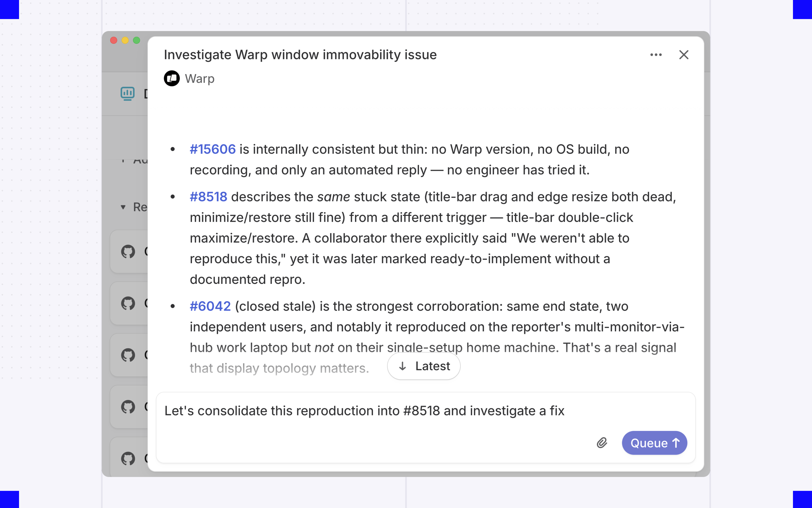Open issue link #6042

pos(210,306)
